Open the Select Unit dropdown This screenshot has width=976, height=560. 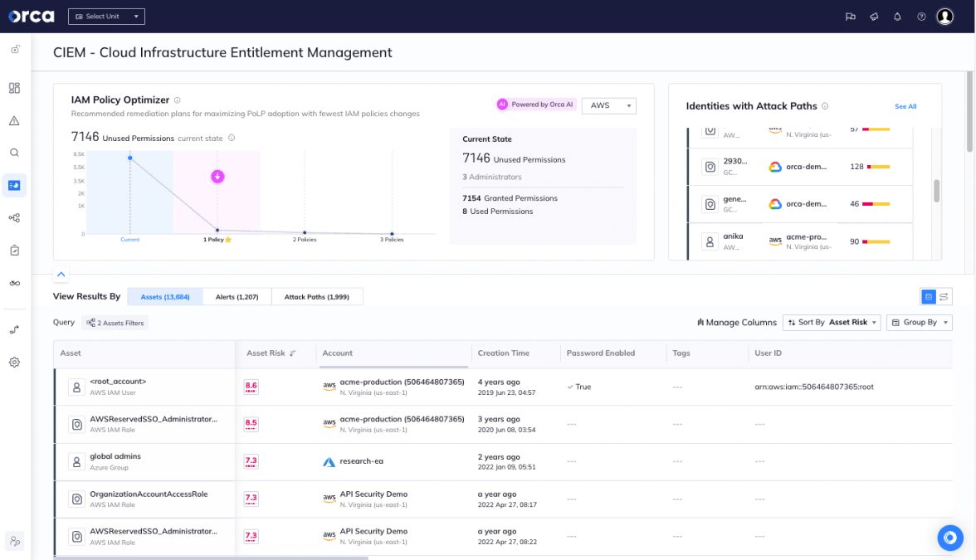[x=106, y=17]
